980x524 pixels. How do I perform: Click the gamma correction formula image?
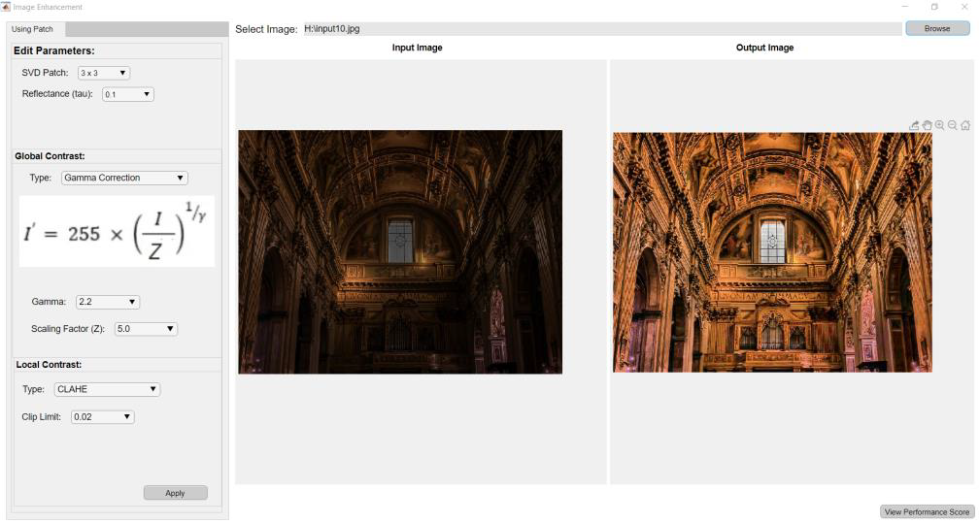click(117, 232)
